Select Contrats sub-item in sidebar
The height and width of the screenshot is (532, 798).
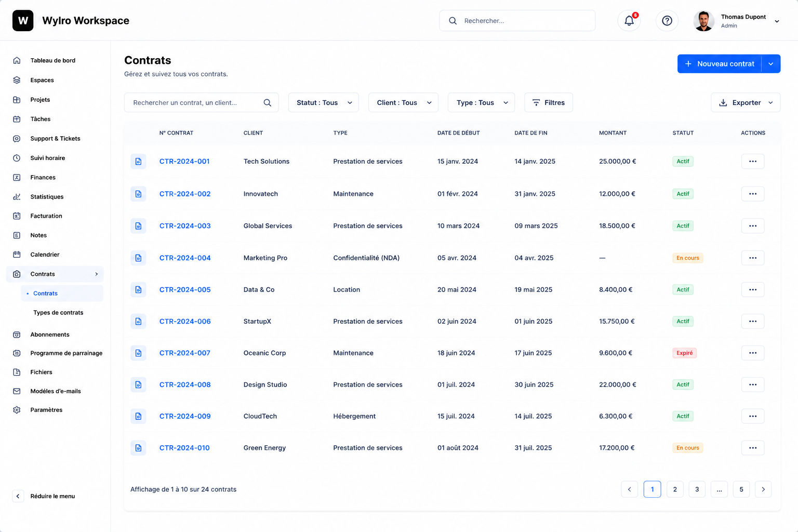62,294
